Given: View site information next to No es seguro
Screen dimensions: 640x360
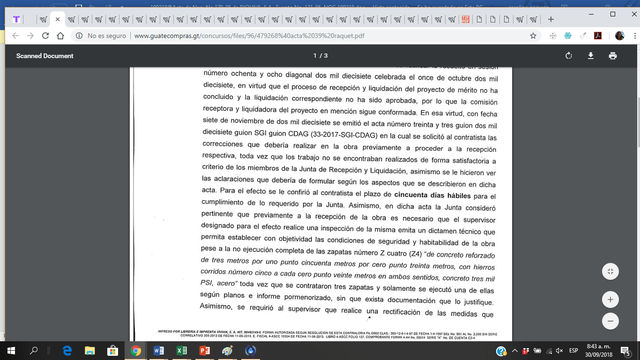Looking at the screenshot, I should click(79, 36).
